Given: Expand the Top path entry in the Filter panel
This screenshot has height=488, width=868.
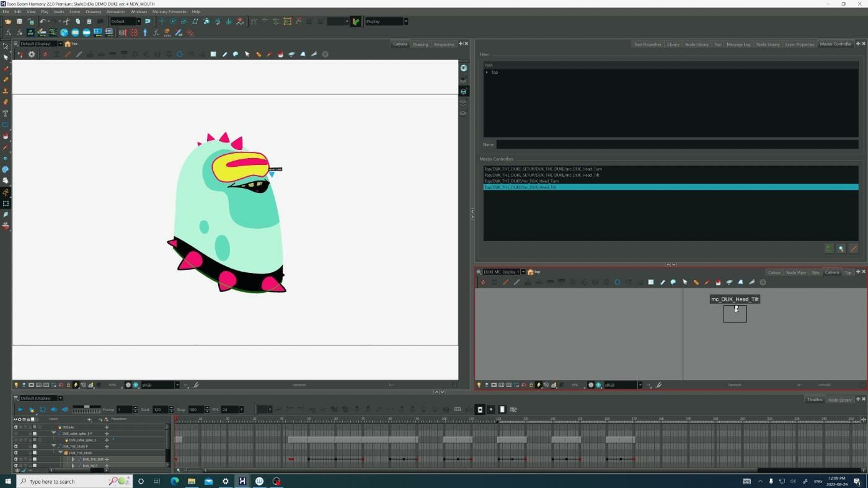Looking at the screenshot, I should 487,72.
